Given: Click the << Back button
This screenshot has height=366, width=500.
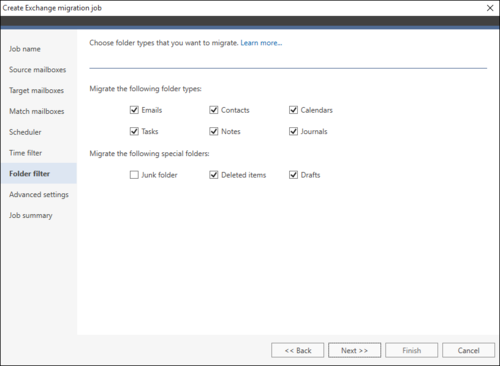Looking at the screenshot, I should click(x=298, y=350).
